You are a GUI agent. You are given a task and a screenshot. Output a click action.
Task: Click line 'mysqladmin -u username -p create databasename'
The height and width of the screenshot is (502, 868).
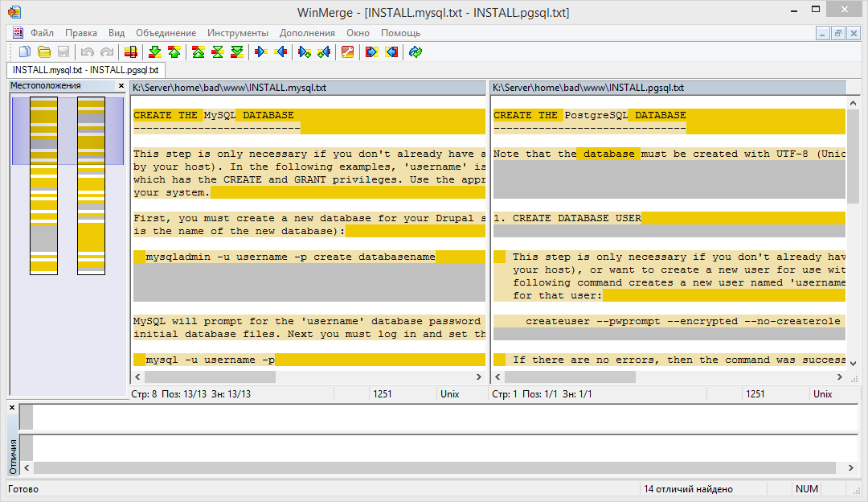[x=308, y=257]
